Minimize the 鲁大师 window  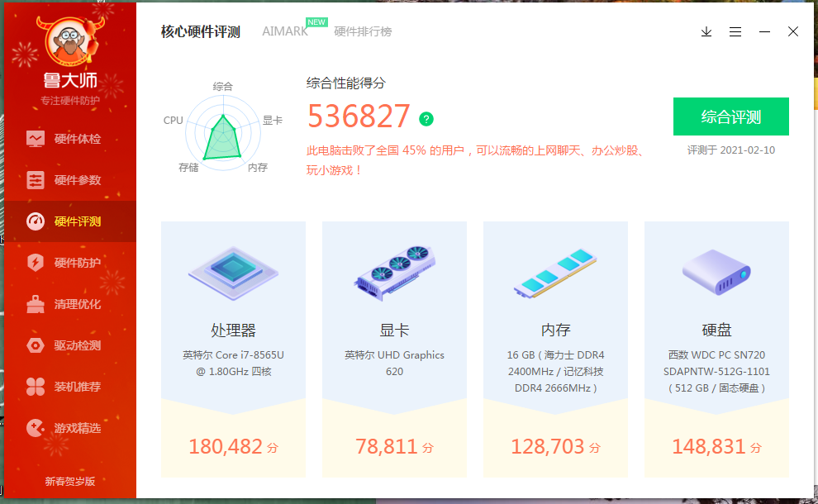[764, 32]
